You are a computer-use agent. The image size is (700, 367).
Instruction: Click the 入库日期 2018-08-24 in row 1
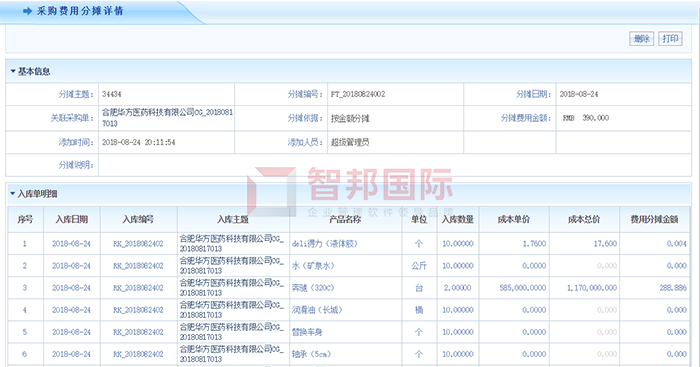point(71,244)
